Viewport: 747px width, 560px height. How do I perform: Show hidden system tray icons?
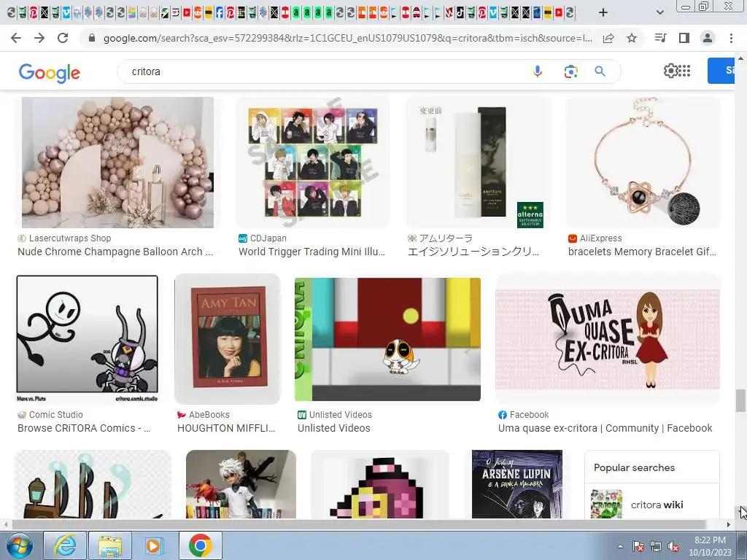[620, 546]
